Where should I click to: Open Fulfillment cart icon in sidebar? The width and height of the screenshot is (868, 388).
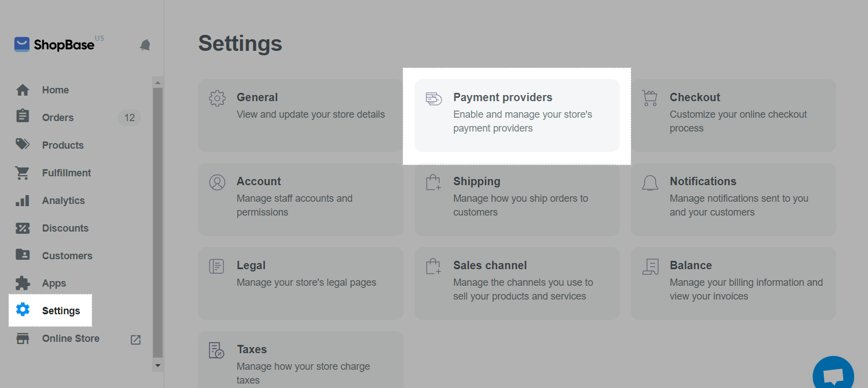pos(22,173)
